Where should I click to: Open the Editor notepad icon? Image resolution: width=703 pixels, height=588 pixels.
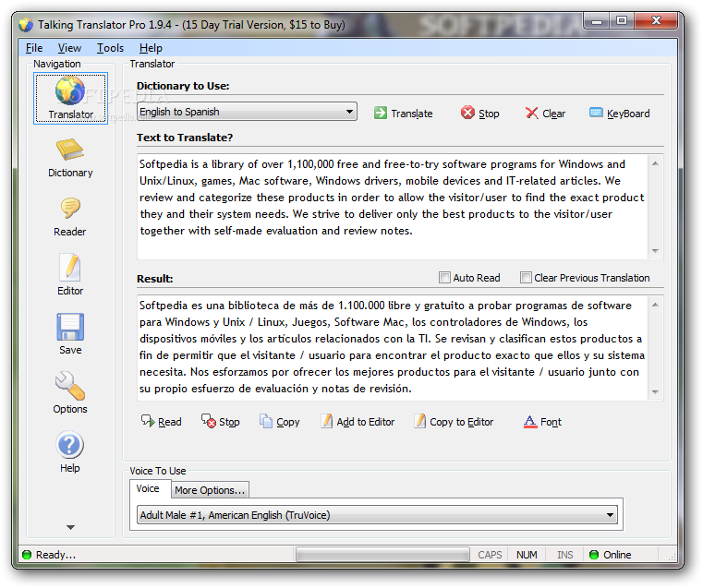pos(70,267)
